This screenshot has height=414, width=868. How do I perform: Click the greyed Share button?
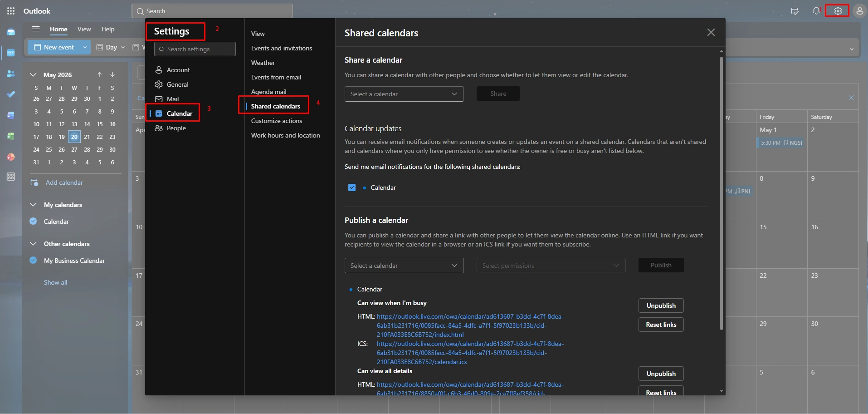(x=498, y=94)
